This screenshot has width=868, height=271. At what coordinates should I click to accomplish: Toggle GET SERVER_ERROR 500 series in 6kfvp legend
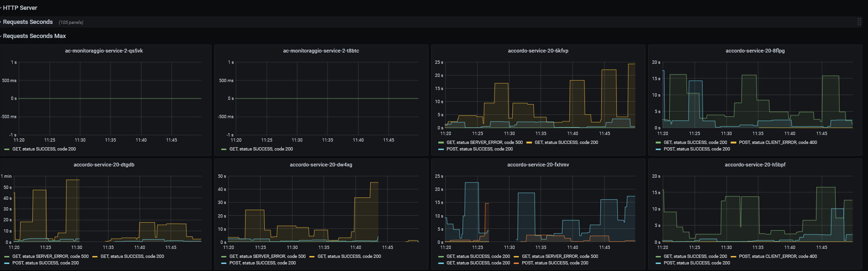click(485, 143)
